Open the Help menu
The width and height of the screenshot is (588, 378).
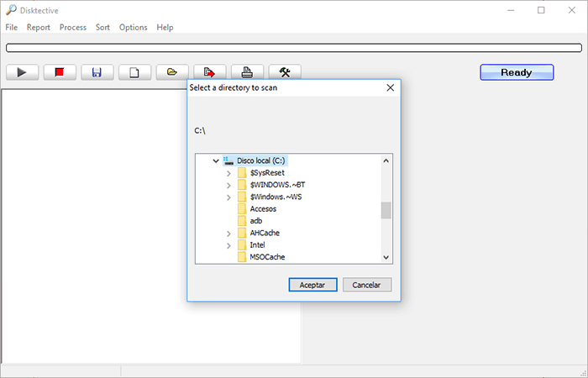pos(165,28)
